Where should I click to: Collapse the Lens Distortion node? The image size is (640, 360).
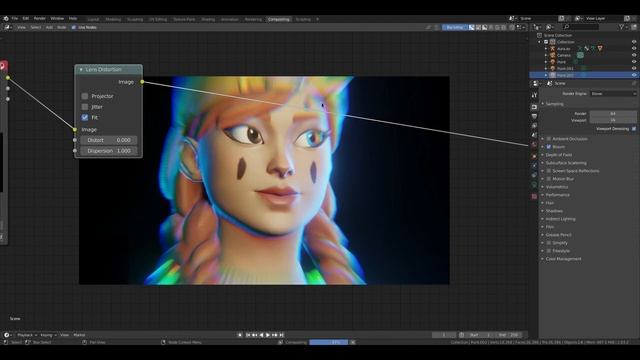tap(81, 70)
